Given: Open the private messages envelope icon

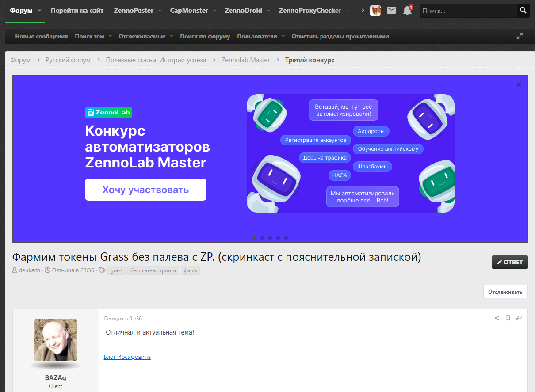Looking at the screenshot, I should (x=391, y=10).
